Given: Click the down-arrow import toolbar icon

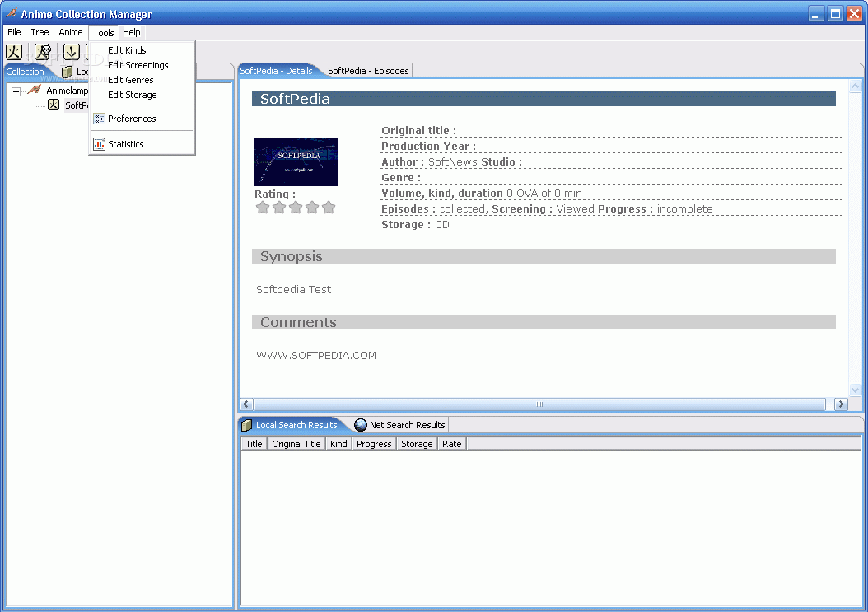Looking at the screenshot, I should click(x=71, y=52).
